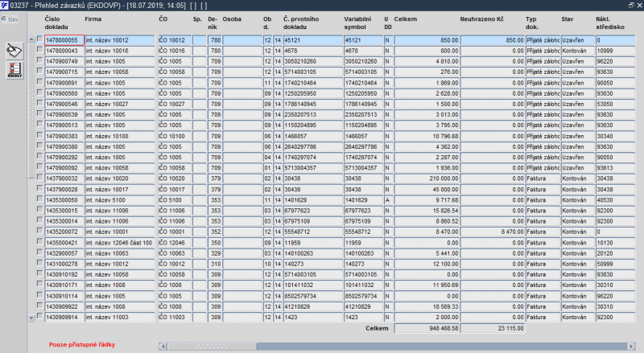Open the ÚKOLY task list icon
This screenshot has height=353, width=644.
14,70
